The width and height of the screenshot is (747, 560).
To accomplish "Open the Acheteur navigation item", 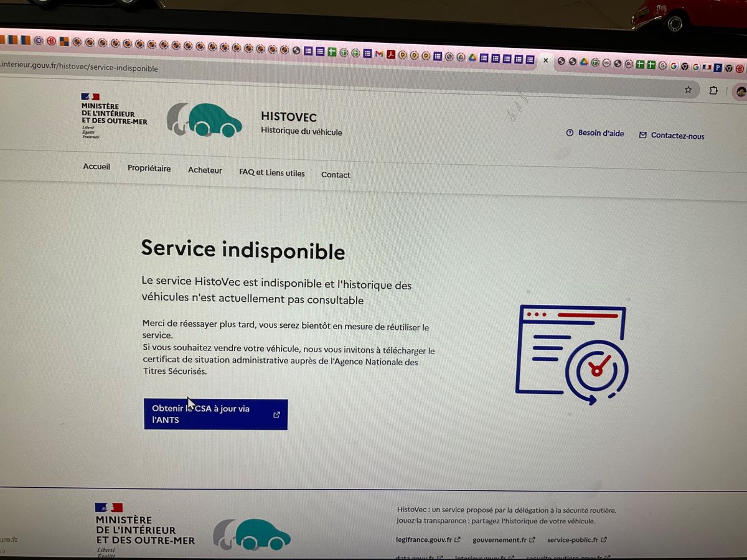I will pos(205,170).
